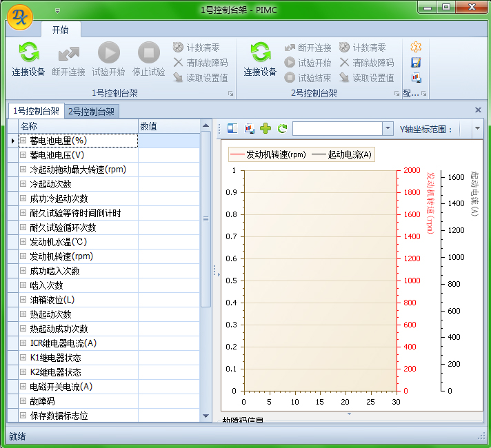Select the 开始 ribbon tab
This screenshot has height=448, width=491.
[x=61, y=30]
